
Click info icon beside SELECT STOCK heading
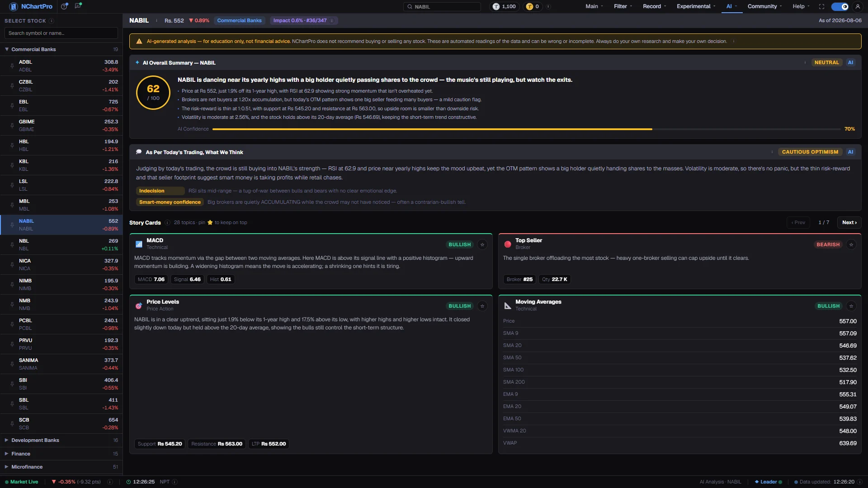pos(52,21)
